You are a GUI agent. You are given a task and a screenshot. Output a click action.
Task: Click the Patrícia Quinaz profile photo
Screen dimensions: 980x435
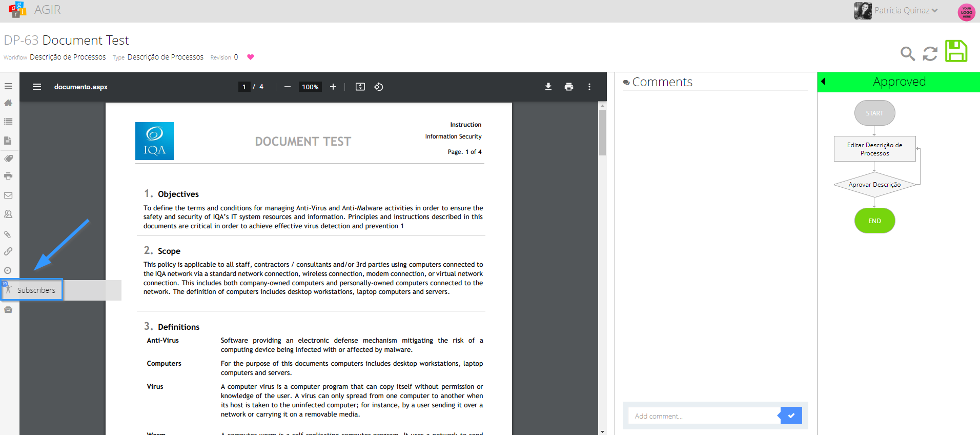[863, 10]
